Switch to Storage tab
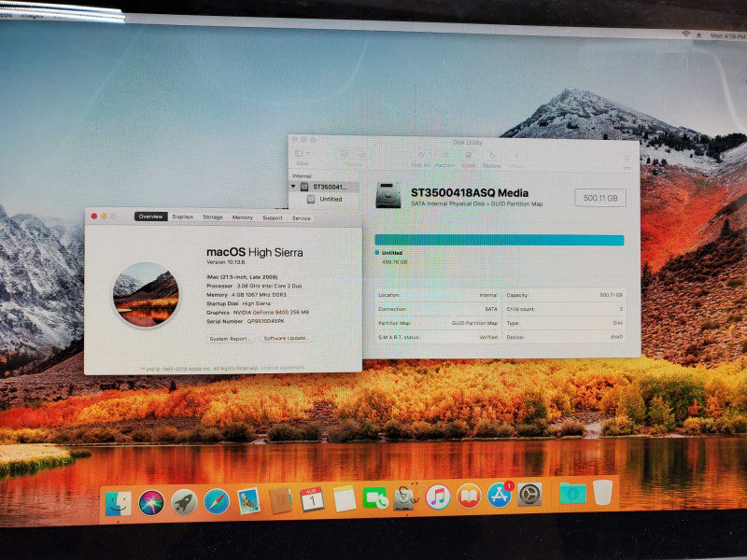 point(213,217)
